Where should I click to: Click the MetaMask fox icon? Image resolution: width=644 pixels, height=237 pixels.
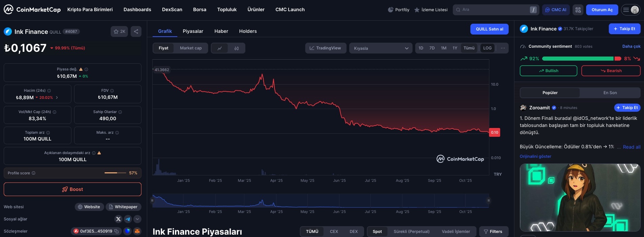pos(137,231)
